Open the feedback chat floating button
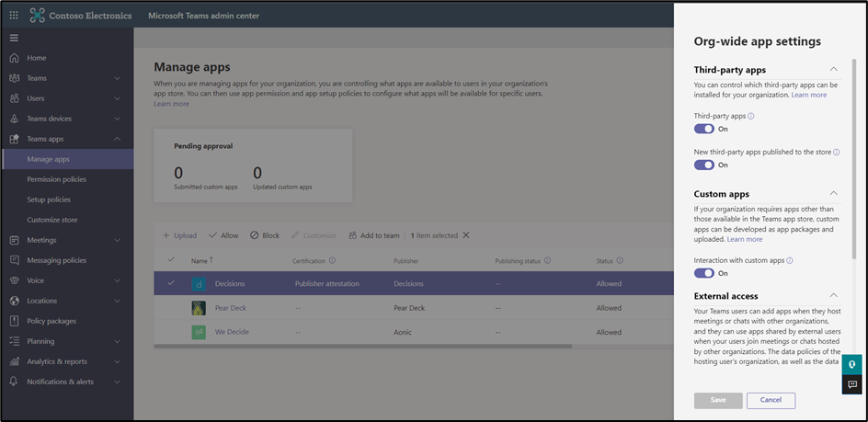Viewport: 868px width, 422px height. pyautogui.click(x=852, y=384)
